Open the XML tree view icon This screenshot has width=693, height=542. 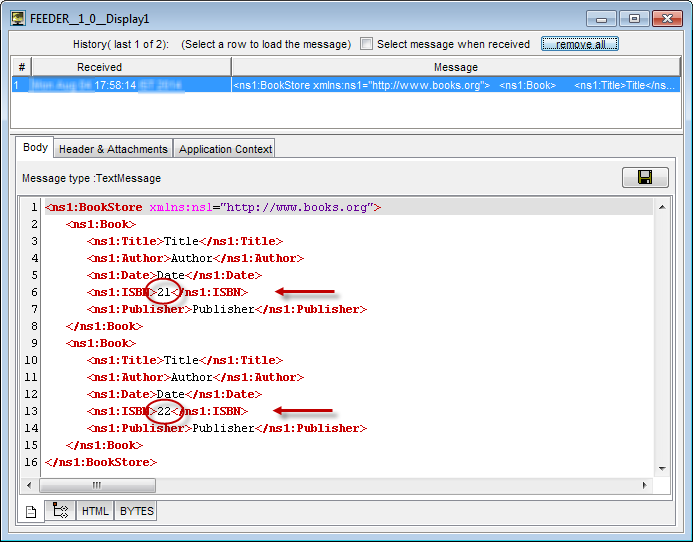(59, 511)
